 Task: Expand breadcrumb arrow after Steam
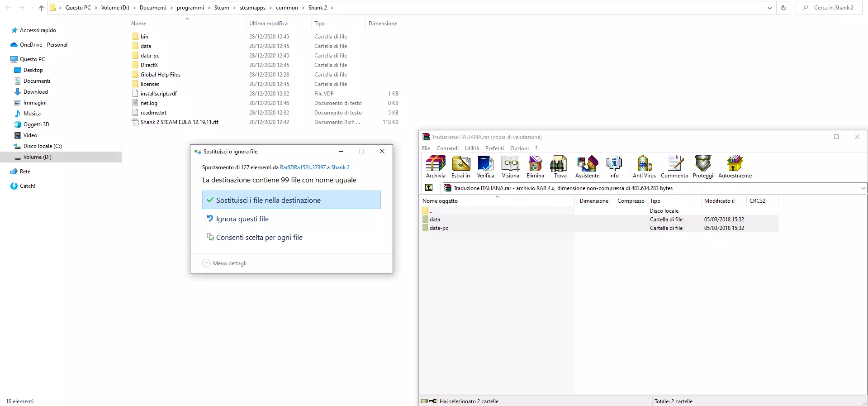234,8
